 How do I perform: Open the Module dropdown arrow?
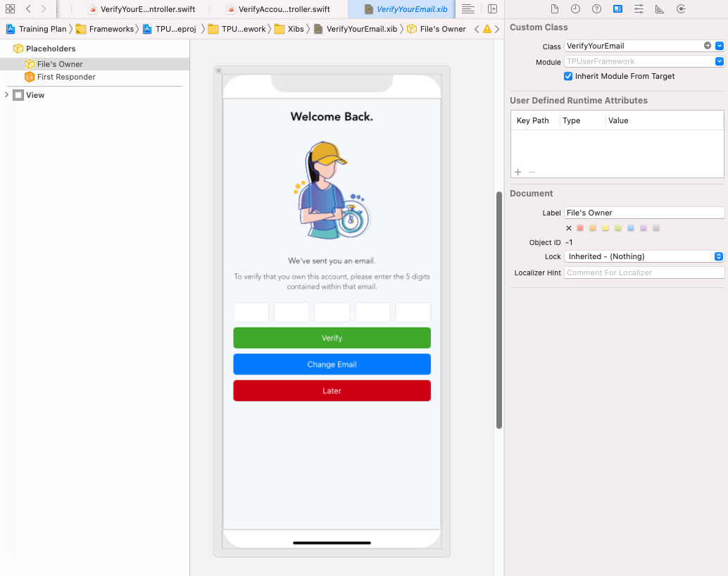(719, 61)
